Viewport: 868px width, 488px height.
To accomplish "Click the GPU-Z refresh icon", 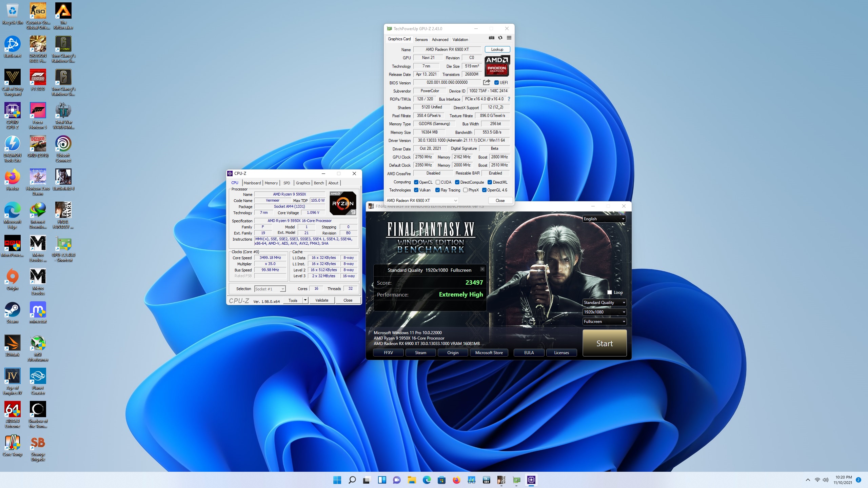I will [x=500, y=38].
